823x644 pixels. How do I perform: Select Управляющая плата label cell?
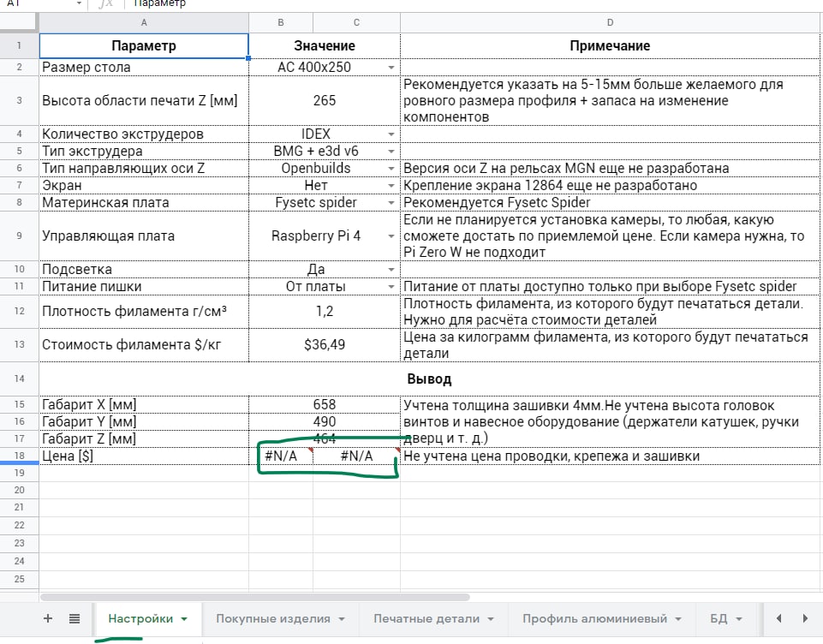144,236
